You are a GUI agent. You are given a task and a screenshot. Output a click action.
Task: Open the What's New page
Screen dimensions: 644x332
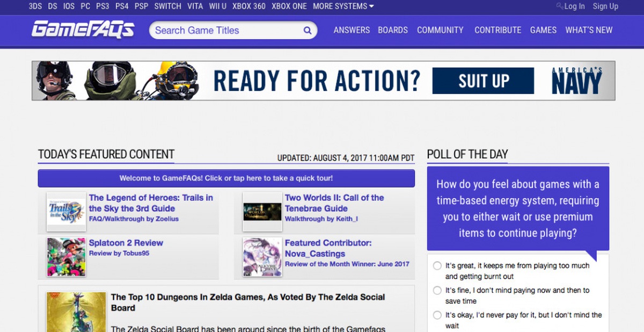click(x=589, y=30)
